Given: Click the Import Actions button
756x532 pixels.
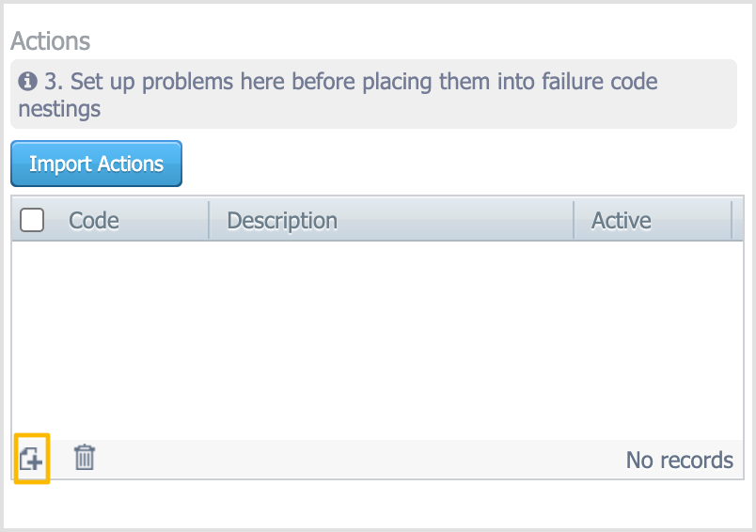Looking at the screenshot, I should (x=97, y=164).
